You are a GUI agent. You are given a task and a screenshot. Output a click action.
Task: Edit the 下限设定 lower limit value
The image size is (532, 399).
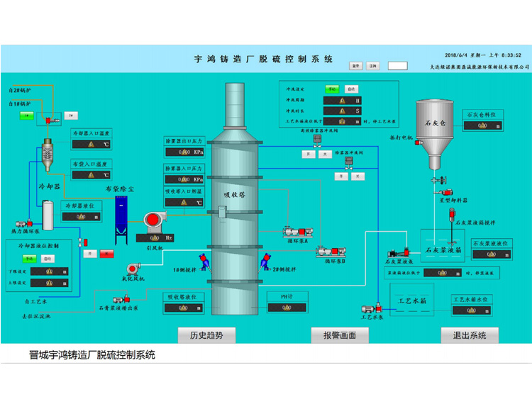tap(50, 271)
